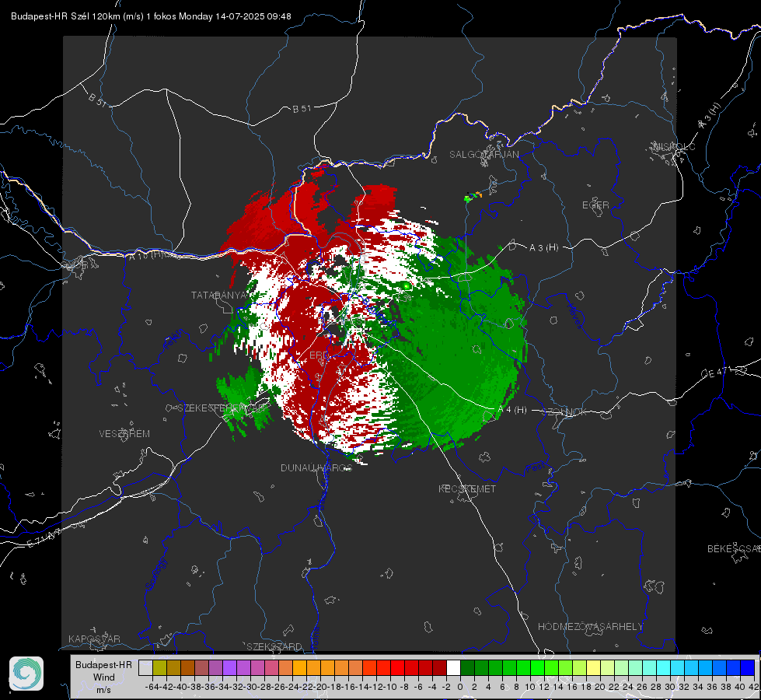Click the radar title text with date 14-07-2025
Screen dimensions: 761x700
coord(151,16)
